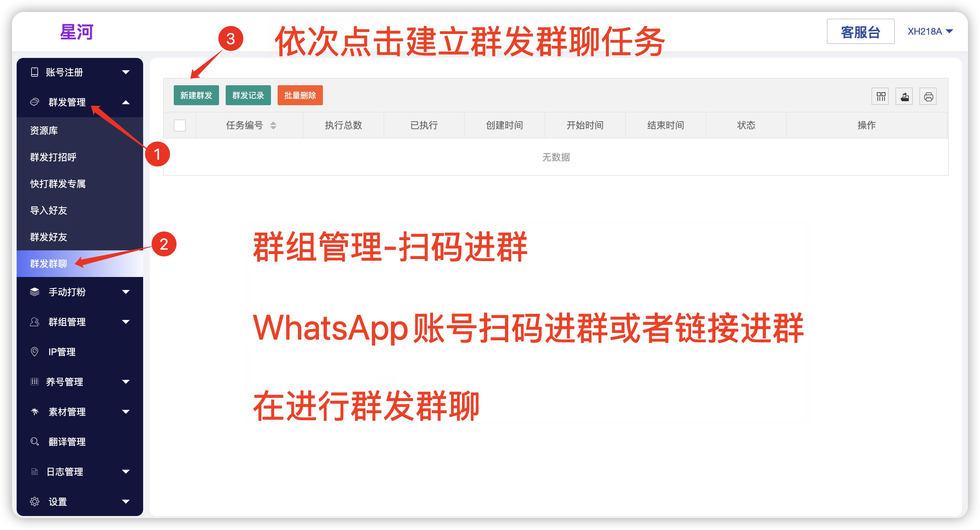The width and height of the screenshot is (980, 530).
Task: Sort by the 任务编号 column arrows
Action: (x=273, y=125)
